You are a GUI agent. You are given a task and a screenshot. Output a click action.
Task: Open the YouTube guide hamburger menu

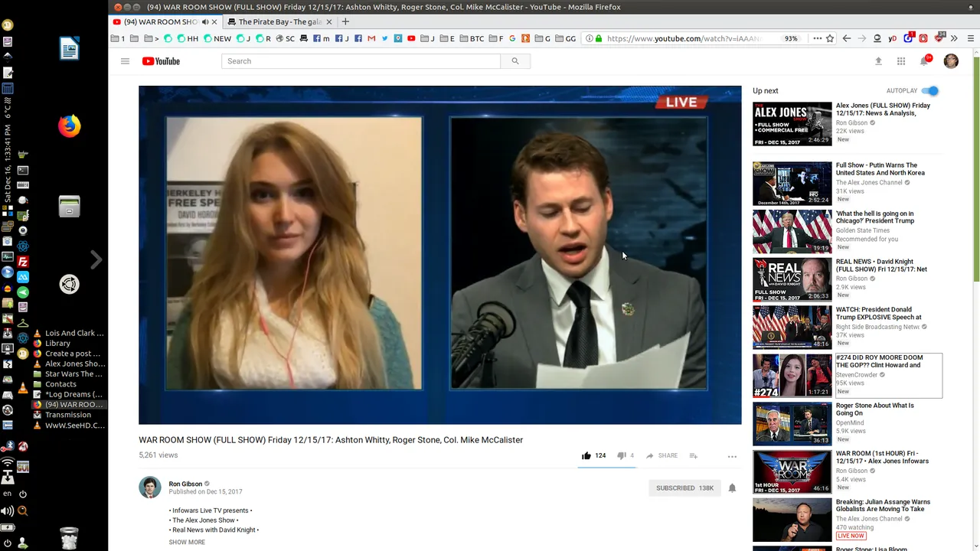point(125,61)
